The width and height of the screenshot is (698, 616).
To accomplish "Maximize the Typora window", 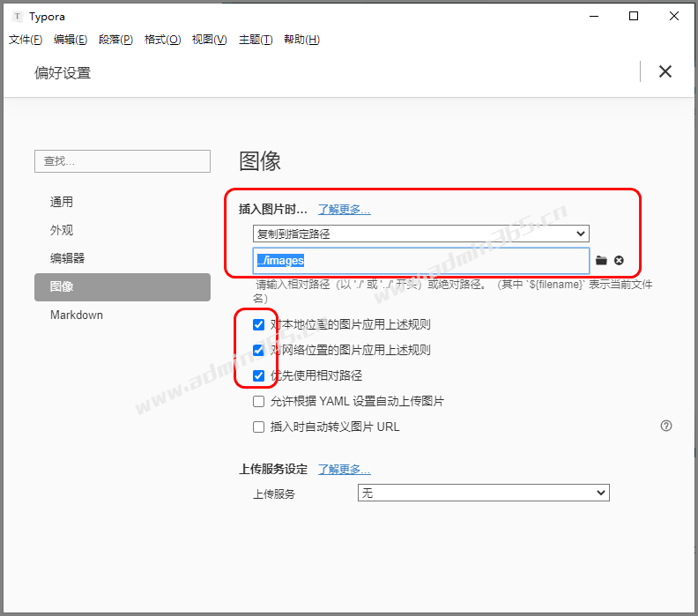I will click(x=634, y=17).
